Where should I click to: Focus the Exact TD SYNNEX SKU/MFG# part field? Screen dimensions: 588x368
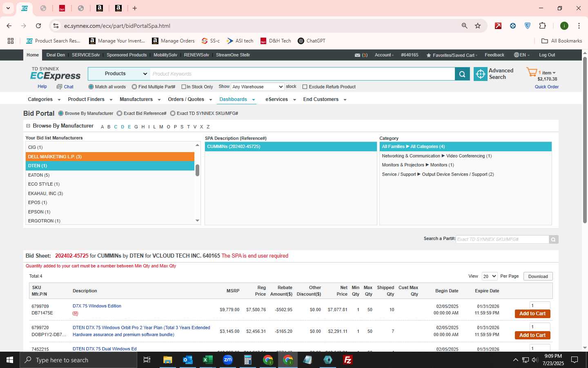click(502, 240)
